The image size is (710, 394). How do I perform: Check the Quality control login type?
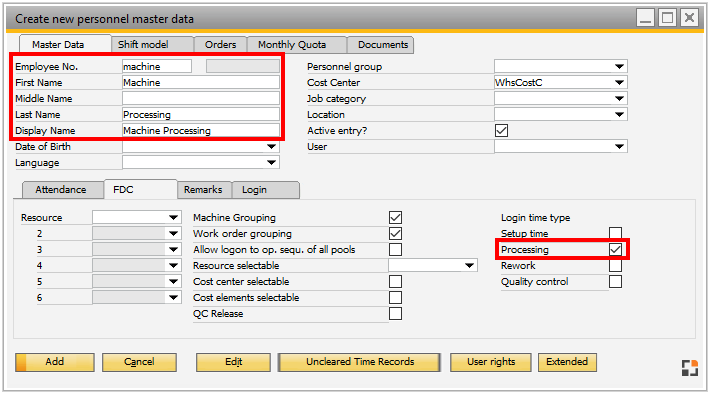tap(615, 282)
